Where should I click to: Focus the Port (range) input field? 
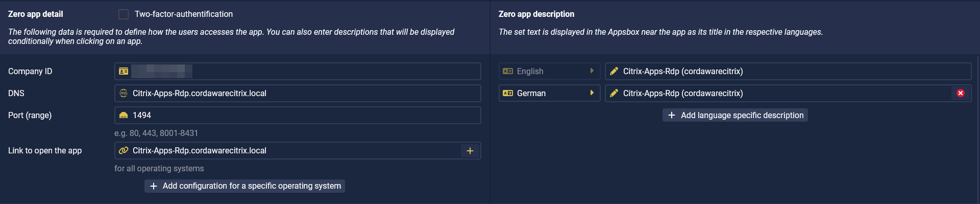298,115
